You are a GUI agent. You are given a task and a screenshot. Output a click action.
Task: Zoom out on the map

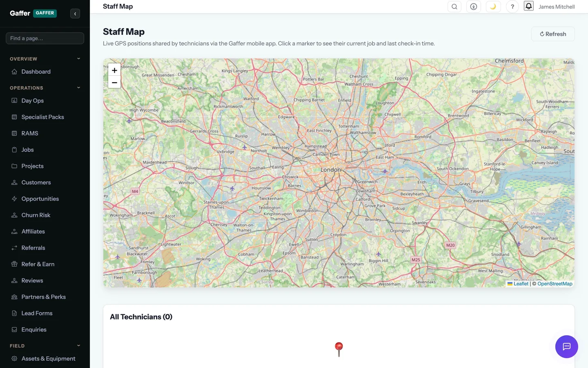coord(114,82)
